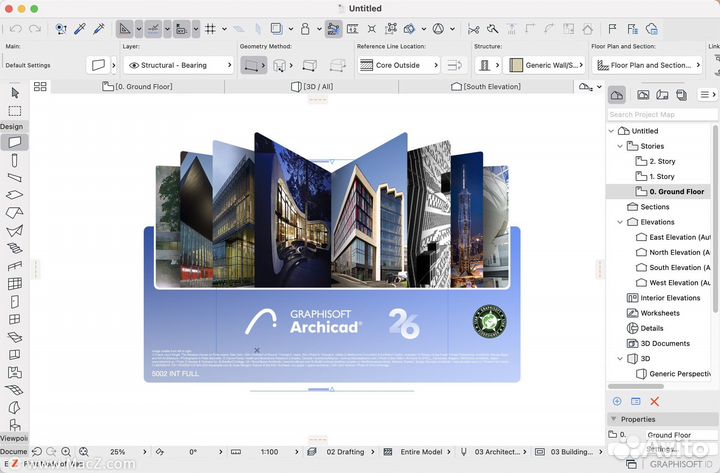Image resolution: width=720 pixels, height=473 pixels.
Task: Open the Generic Wall/S... structure dropdown
Action: point(545,65)
